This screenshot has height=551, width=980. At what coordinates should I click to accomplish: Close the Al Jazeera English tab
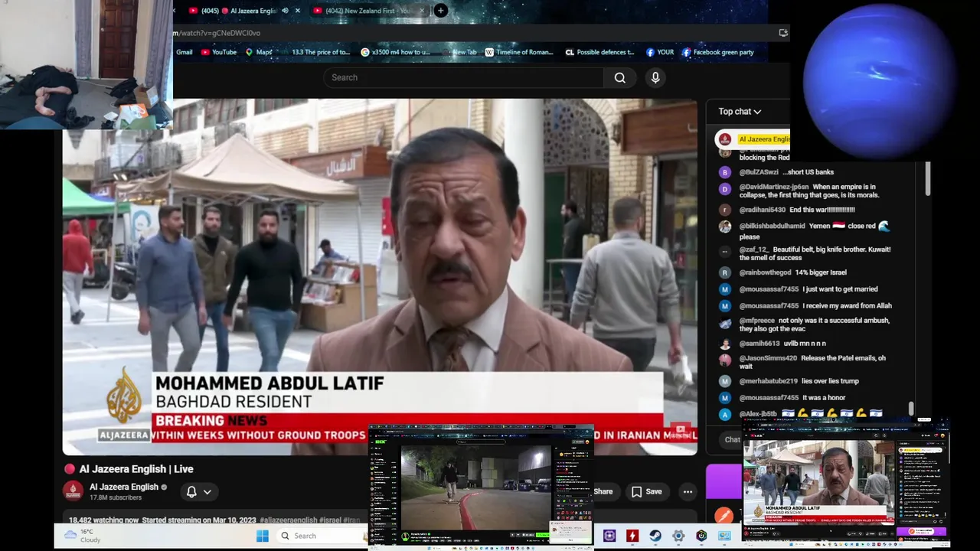298,11
